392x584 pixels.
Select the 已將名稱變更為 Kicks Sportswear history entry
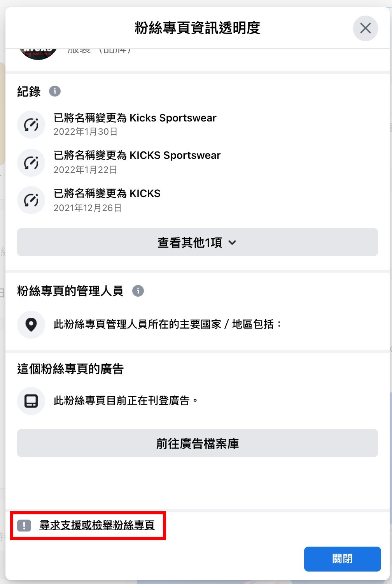135,125
